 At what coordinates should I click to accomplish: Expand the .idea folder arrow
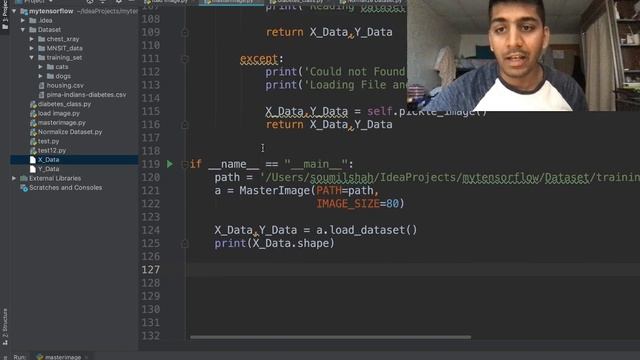(23, 20)
